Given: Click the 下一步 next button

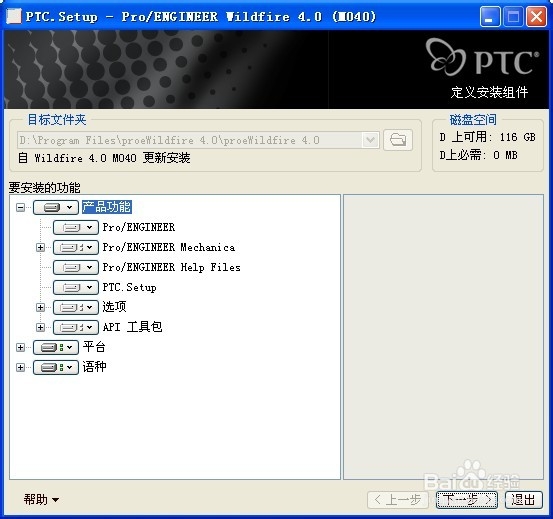Looking at the screenshot, I should [x=467, y=500].
